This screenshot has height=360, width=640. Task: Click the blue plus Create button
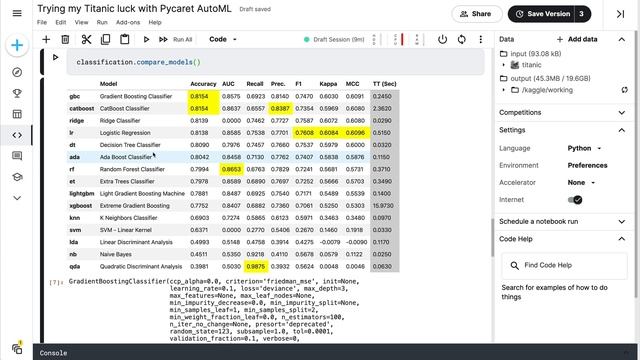pyautogui.click(x=17, y=45)
